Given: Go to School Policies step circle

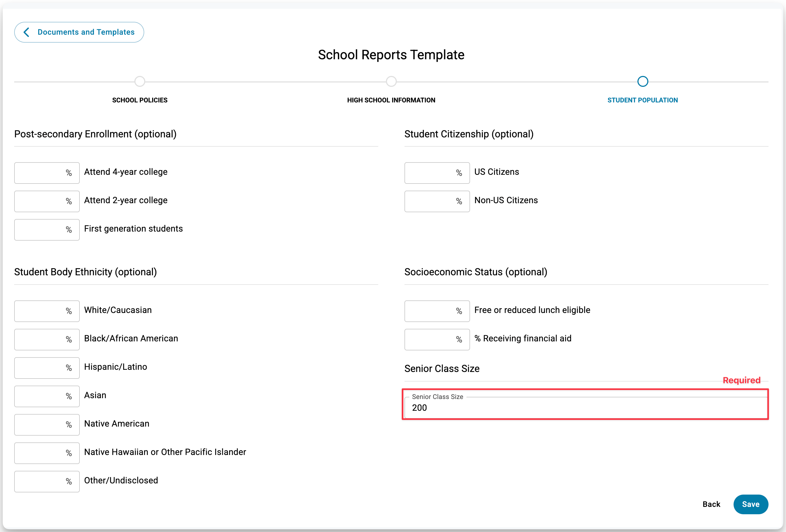Looking at the screenshot, I should coord(140,81).
